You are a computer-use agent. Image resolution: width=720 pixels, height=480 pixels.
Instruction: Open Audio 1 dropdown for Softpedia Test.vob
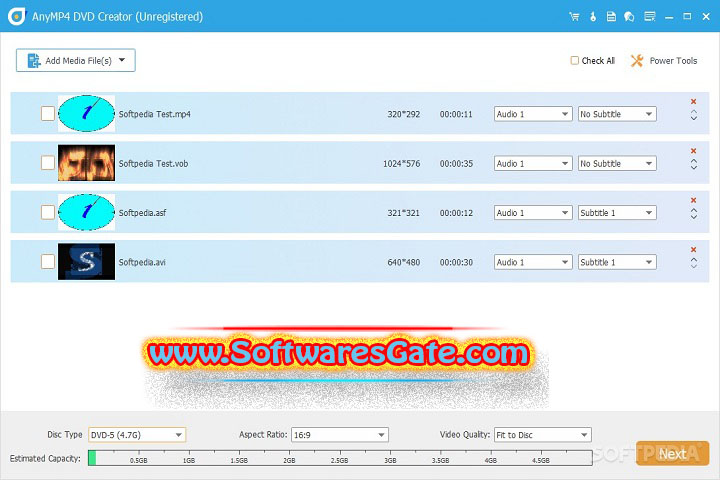[x=533, y=164]
